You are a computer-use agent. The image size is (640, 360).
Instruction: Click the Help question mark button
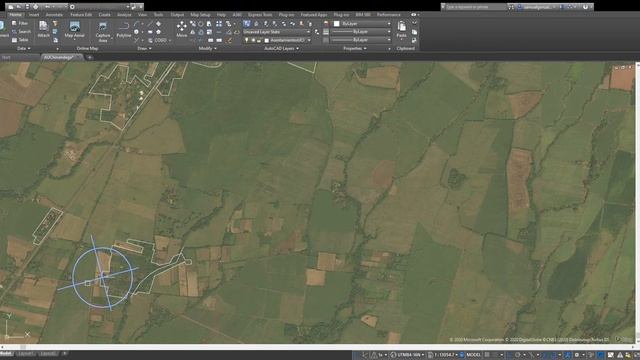point(585,7)
